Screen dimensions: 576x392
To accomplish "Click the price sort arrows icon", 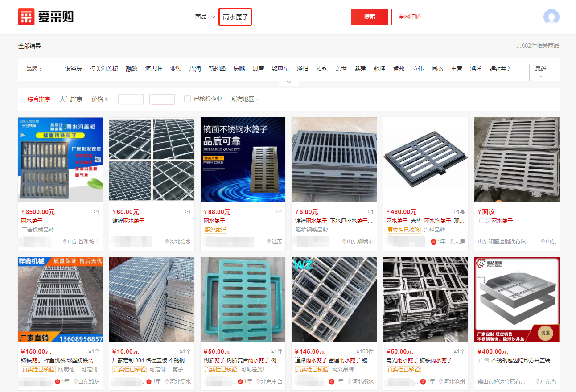I will click(x=106, y=99).
